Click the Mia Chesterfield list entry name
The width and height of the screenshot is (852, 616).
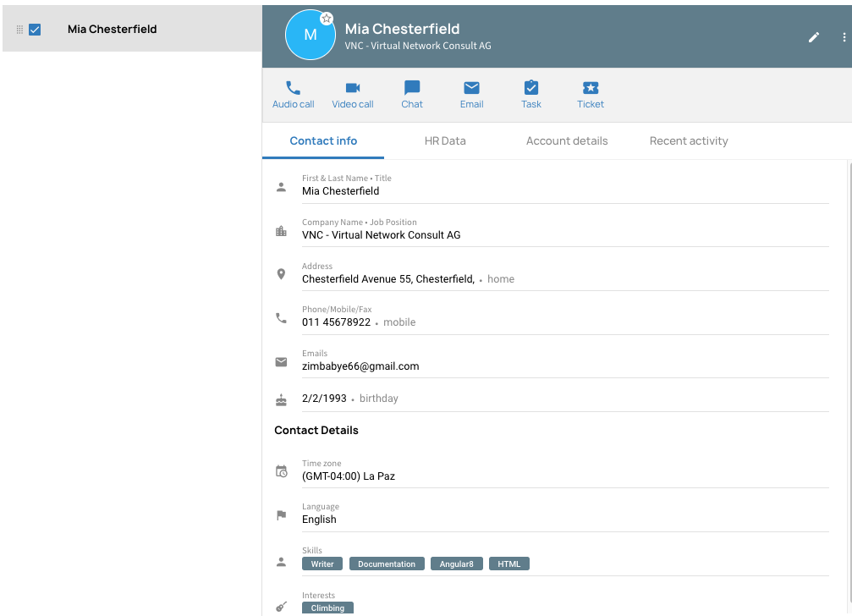coord(112,30)
